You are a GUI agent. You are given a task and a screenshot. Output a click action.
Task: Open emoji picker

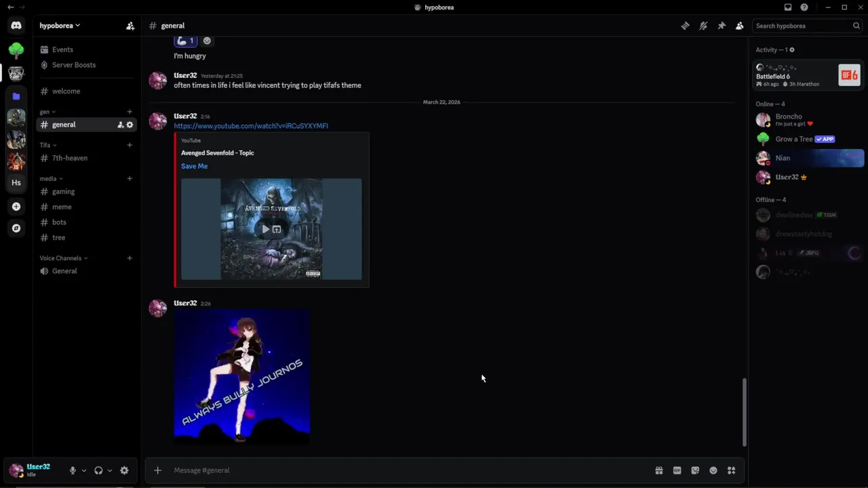[713, 470]
